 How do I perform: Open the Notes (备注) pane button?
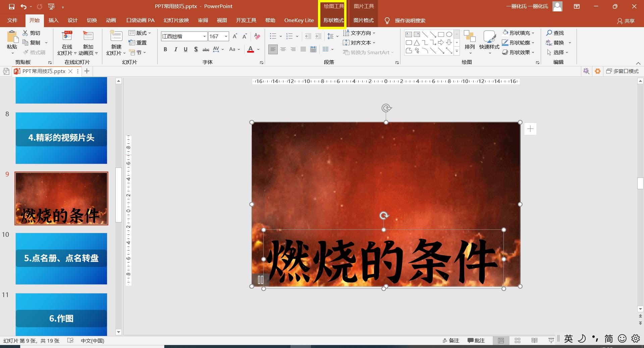click(451, 340)
